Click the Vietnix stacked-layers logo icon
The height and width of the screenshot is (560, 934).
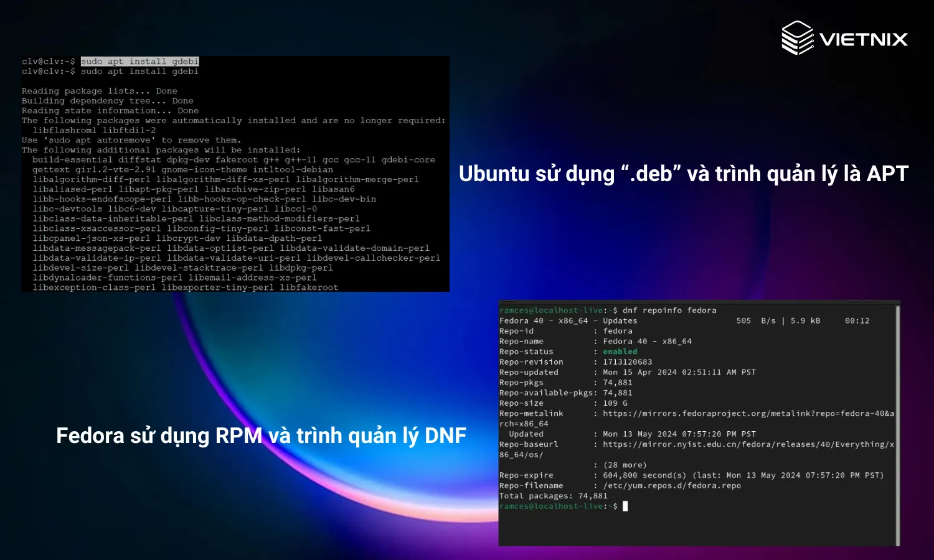point(798,37)
